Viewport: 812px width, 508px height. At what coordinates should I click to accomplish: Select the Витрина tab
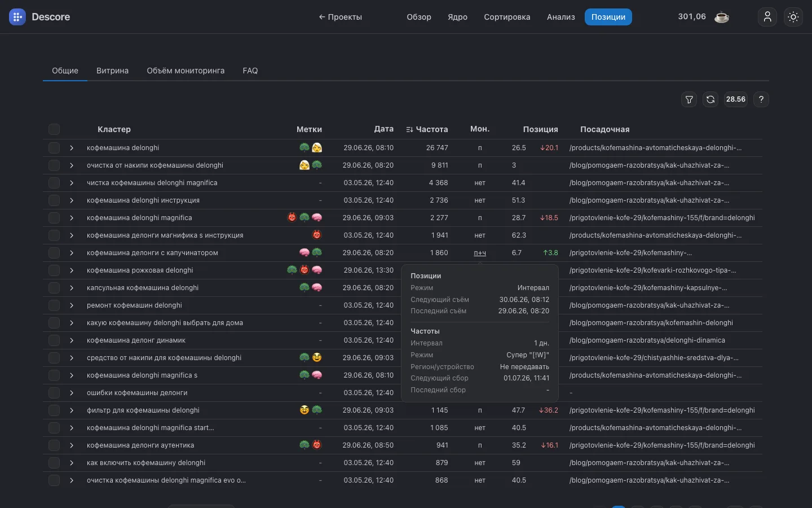112,71
